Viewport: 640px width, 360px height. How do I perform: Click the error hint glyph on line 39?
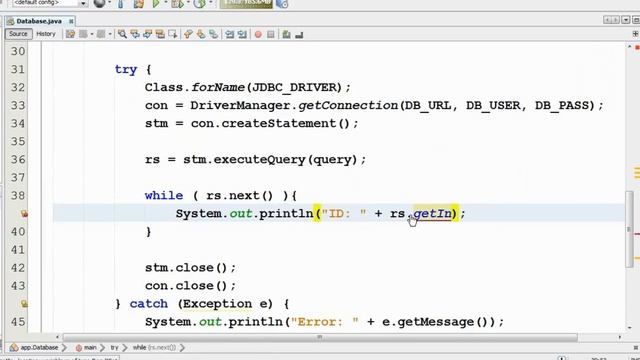(24, 213)
